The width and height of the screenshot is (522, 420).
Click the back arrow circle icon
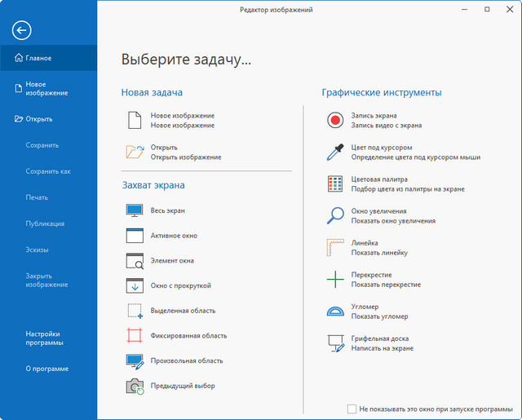[x=22, y=30]
